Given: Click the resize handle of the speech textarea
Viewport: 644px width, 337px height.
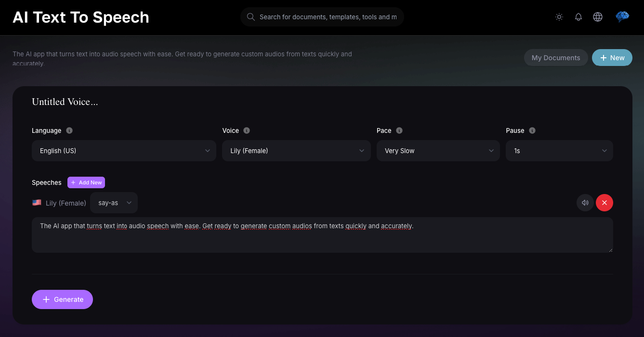Looking at the screenshot, I should pyautogui.click(x=610, y=250).
